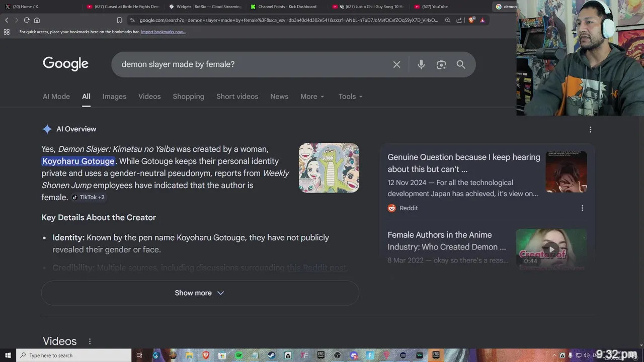Select the Short videos search tab

pyautogui.click(x=237, y=97)
